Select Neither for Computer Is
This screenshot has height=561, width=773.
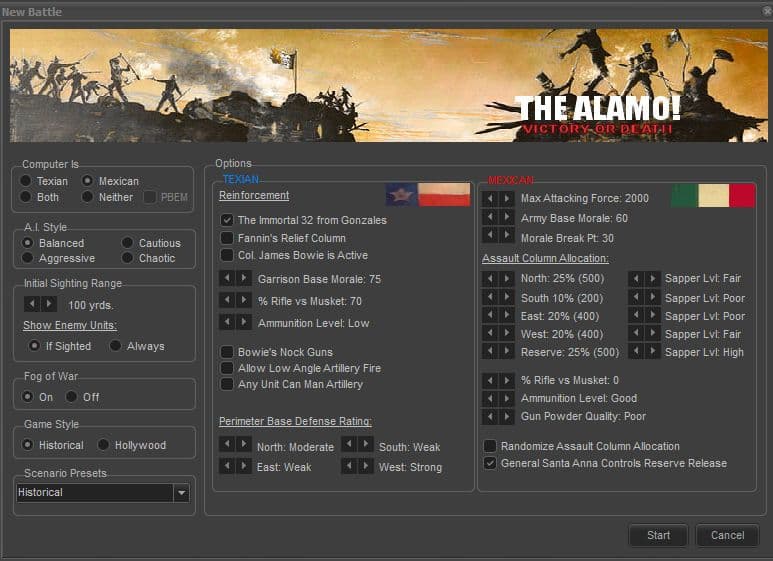87,197
